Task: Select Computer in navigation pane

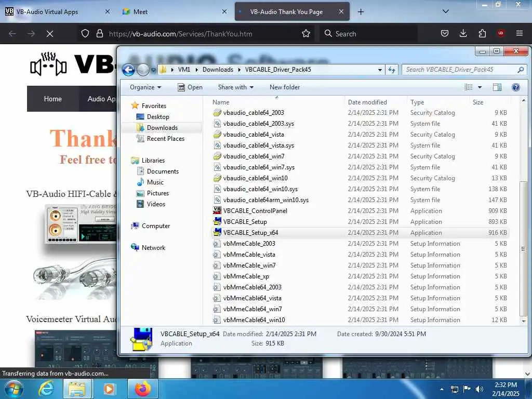Action: click(156, 226)
